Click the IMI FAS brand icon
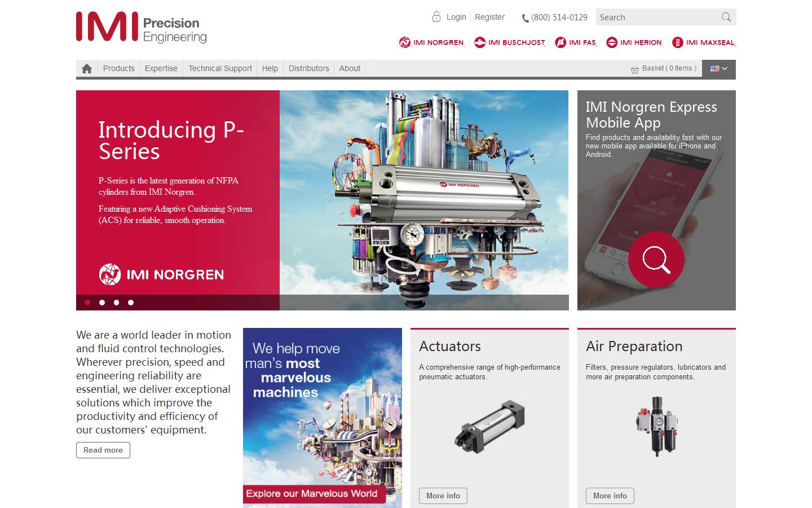 (x=560, y=42)
